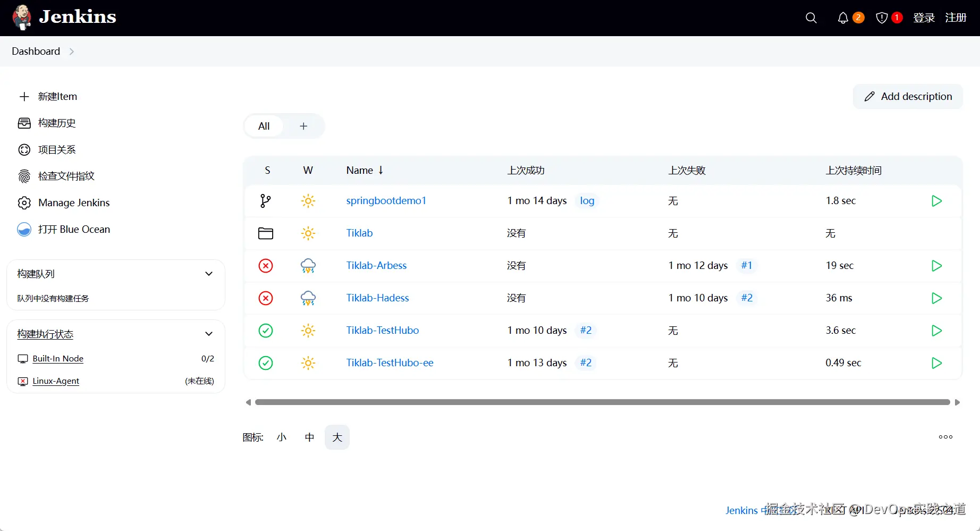Screen dimensions: 980x531
Task: Schedule a build for Tiklab-TestHubo
Action: point(936,331)
